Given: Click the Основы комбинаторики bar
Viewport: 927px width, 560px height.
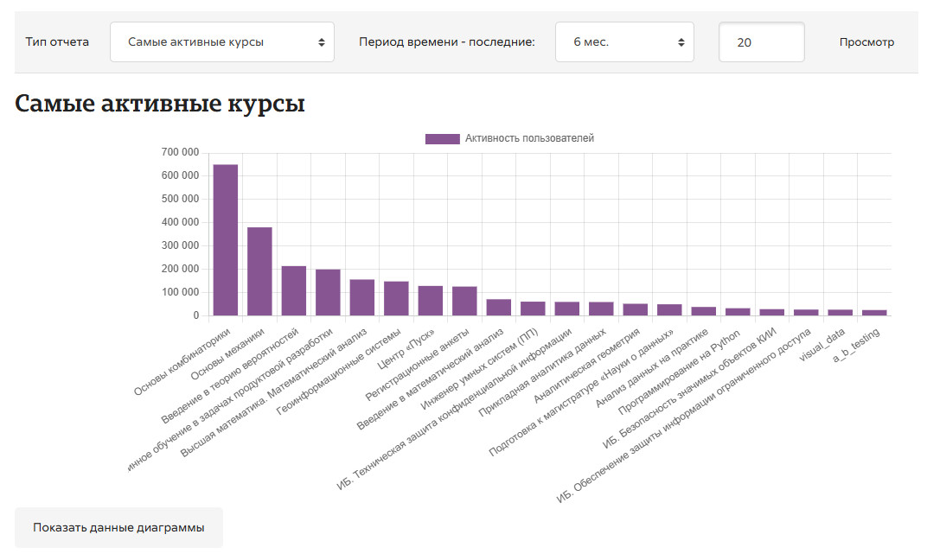Looking at the screenshot, I should tap(226, 240).
